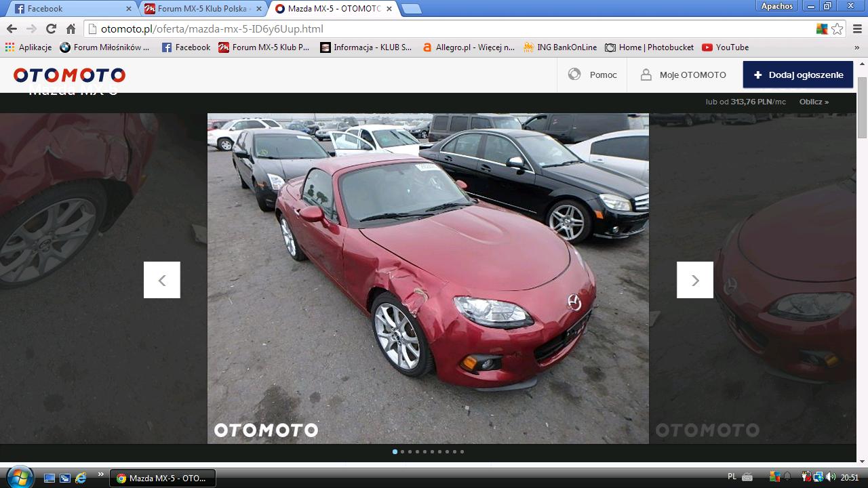This screenshot has height=488, width=868.
Task: Go back with the browser back arrow
Action: click(x=12, y=28)
